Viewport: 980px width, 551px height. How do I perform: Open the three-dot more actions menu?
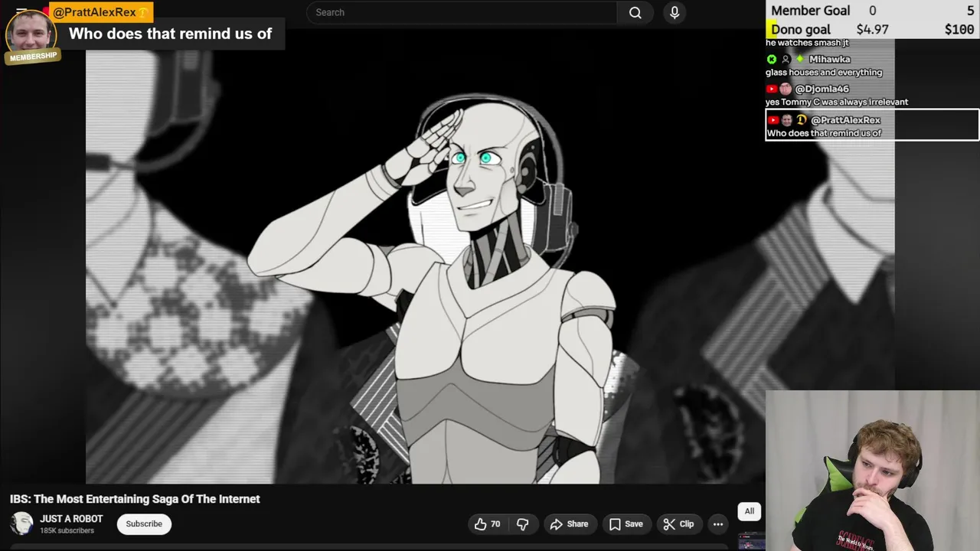coord(718,524)
